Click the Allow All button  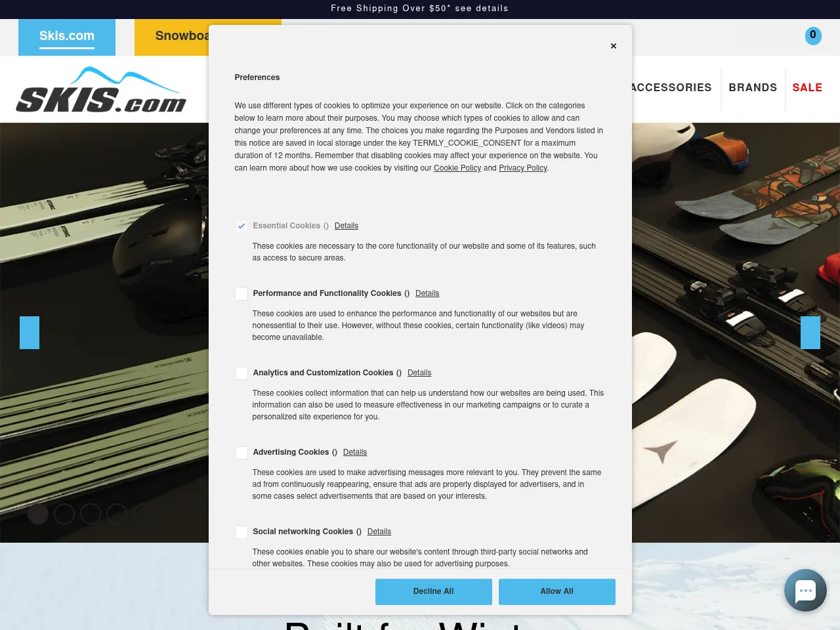point(556,591)
